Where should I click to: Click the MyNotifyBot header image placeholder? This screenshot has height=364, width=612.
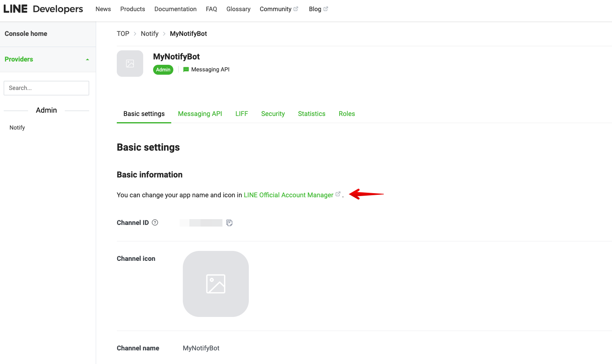click(x=130, y=64)
